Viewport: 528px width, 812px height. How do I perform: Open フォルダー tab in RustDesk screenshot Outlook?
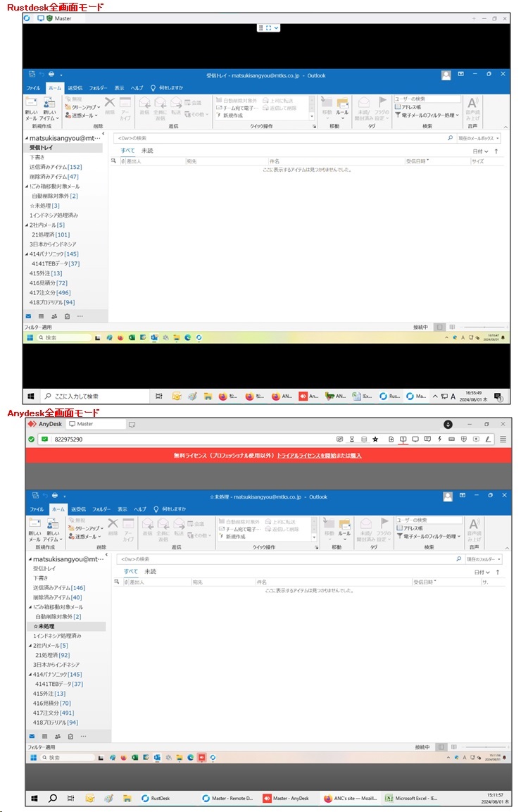[98, 88]
